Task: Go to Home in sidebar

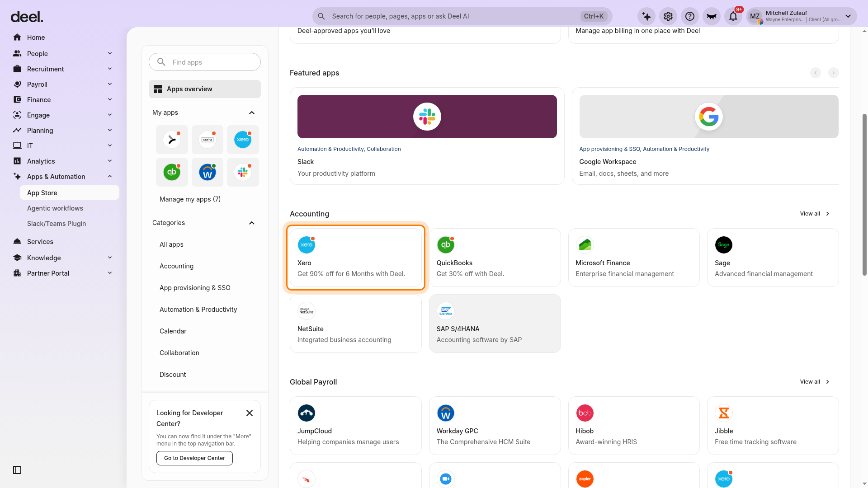Action: coord(63,38)
